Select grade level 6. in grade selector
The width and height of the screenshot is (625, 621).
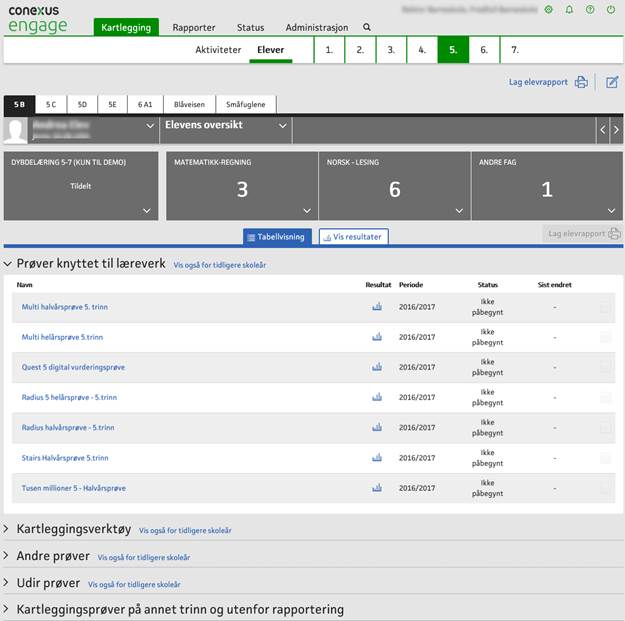coord(484,49)
